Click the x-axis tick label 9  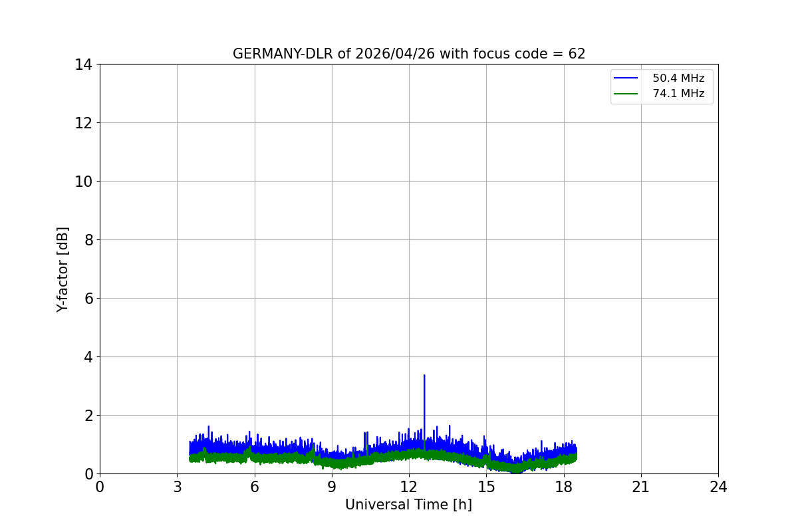click(x=332, y=487)
